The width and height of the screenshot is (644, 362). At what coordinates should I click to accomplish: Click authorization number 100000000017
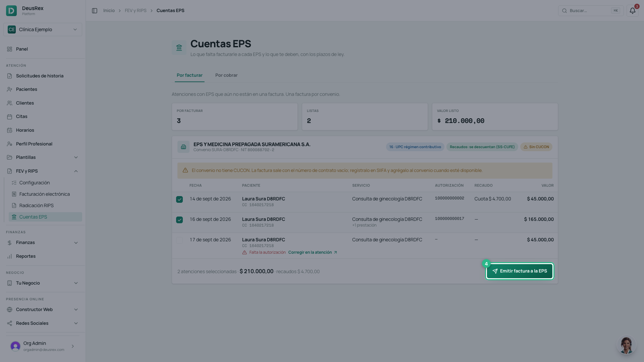449,219
